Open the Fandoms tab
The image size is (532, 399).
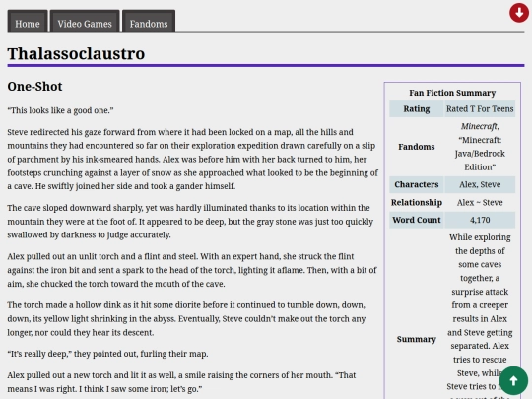(x=149, y=21)
